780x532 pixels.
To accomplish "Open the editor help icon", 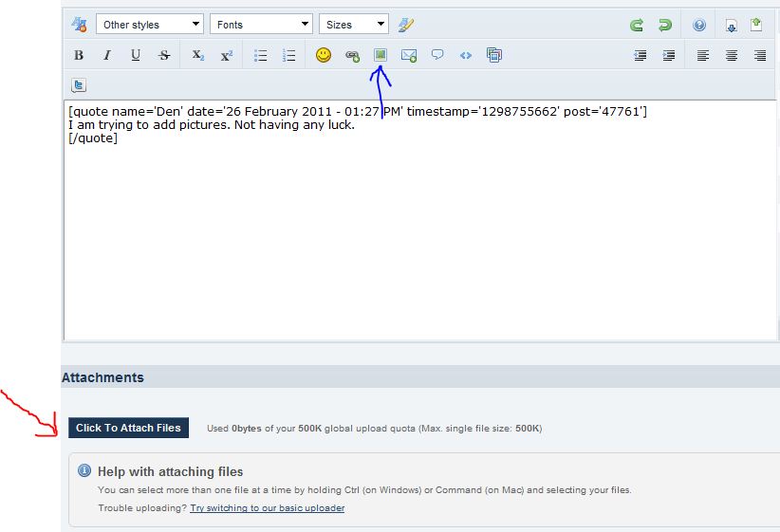I will (x=699, y=25).
